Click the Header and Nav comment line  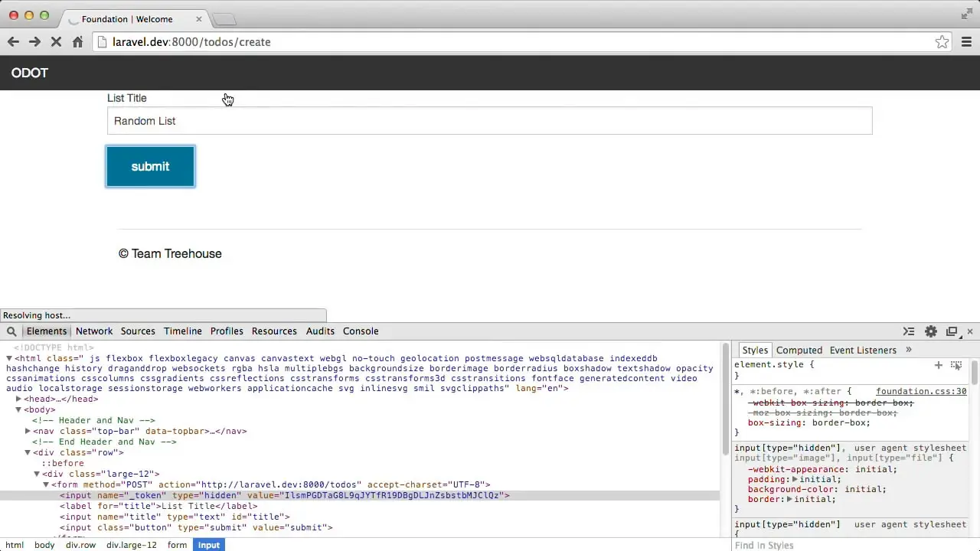(x=93, y=420)
